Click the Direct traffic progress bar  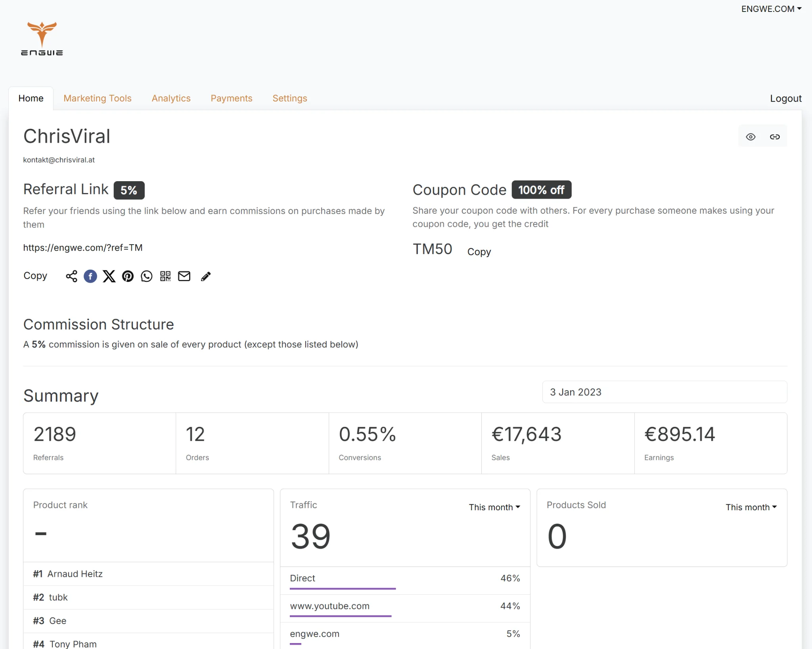pyautogui.click(x=343, y=589)
